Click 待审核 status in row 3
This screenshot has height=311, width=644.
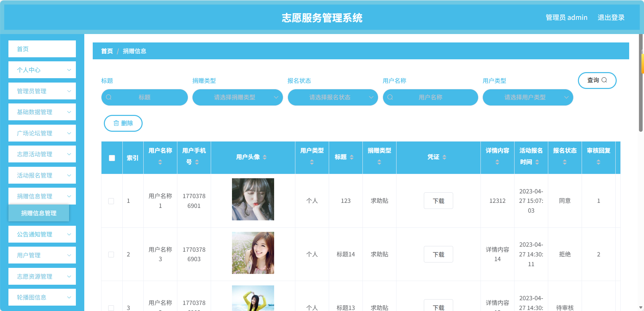[565, 308]
